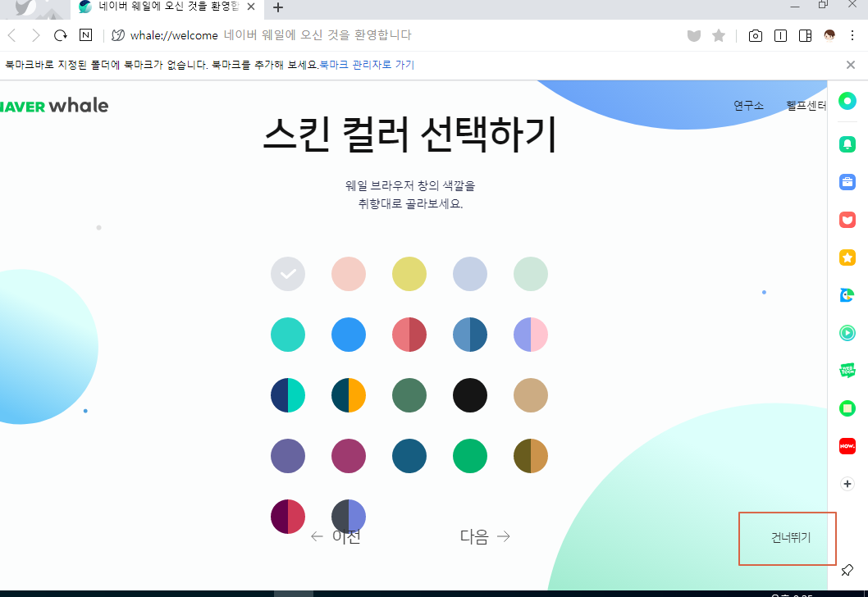Choose the emerald green skin color

click(470, 456)
